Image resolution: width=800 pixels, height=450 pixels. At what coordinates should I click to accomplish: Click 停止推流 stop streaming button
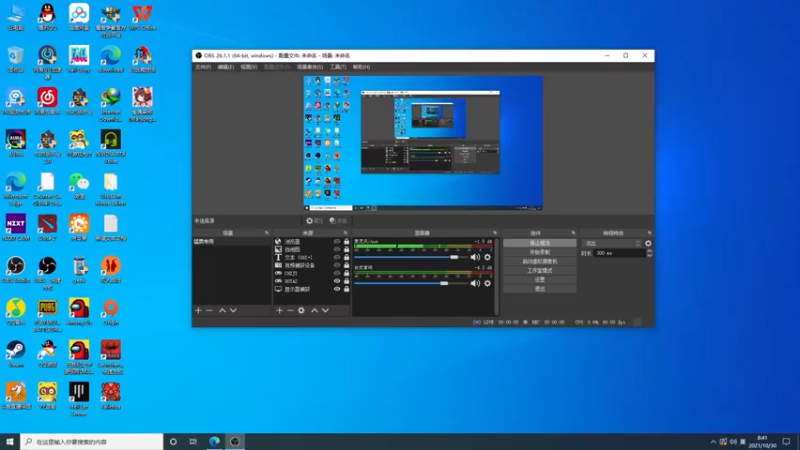[540, 243]
